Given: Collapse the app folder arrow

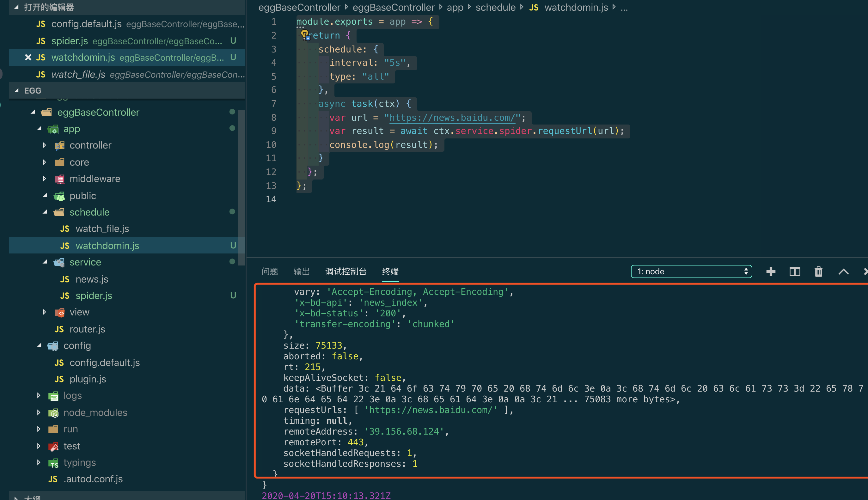Looking at the screenshot, I should click(39, 129).
